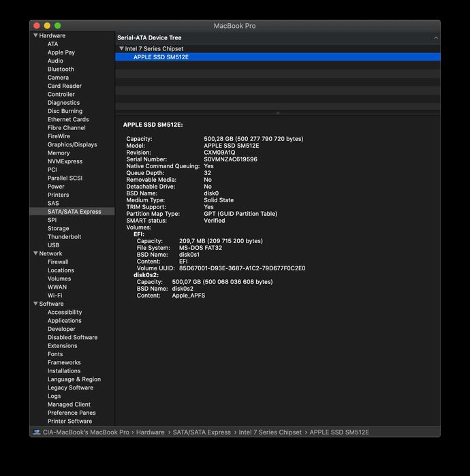Click Hardware in the bottom path bar
470x476 pixels.
pos(151,432)
